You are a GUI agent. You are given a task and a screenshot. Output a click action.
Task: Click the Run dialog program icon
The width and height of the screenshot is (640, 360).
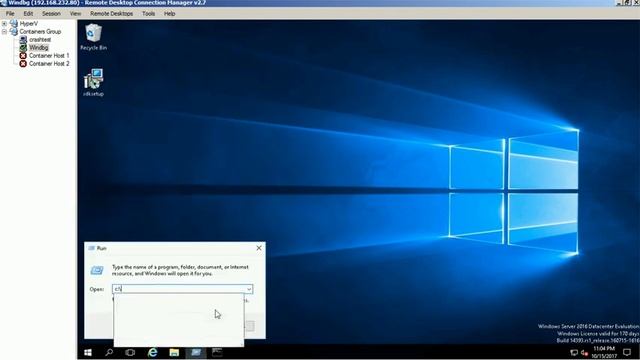point(97,270)
